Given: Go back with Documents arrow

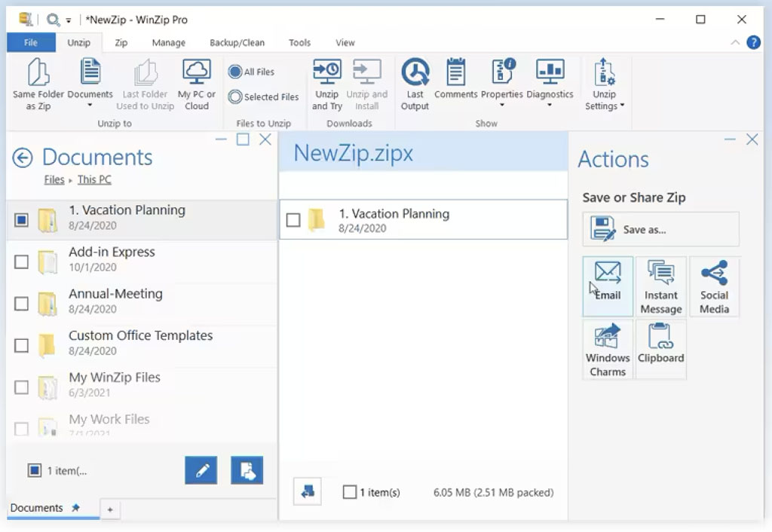Looking at the screenshot, I should click(x=22, y=158).
